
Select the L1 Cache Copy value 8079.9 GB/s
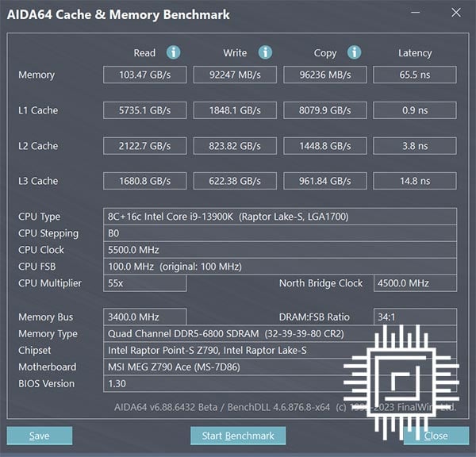point(325,110)
